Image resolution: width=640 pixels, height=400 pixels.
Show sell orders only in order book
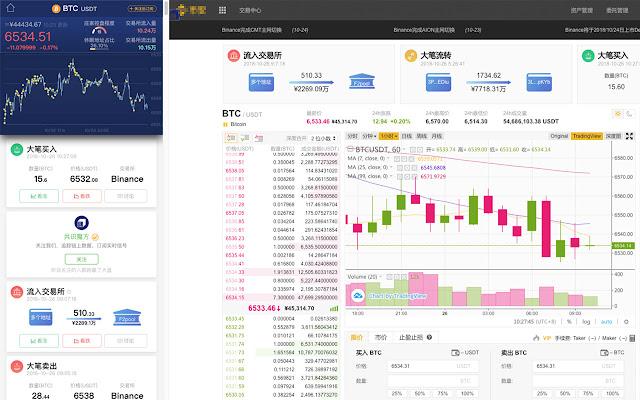[x=259, y=138]
